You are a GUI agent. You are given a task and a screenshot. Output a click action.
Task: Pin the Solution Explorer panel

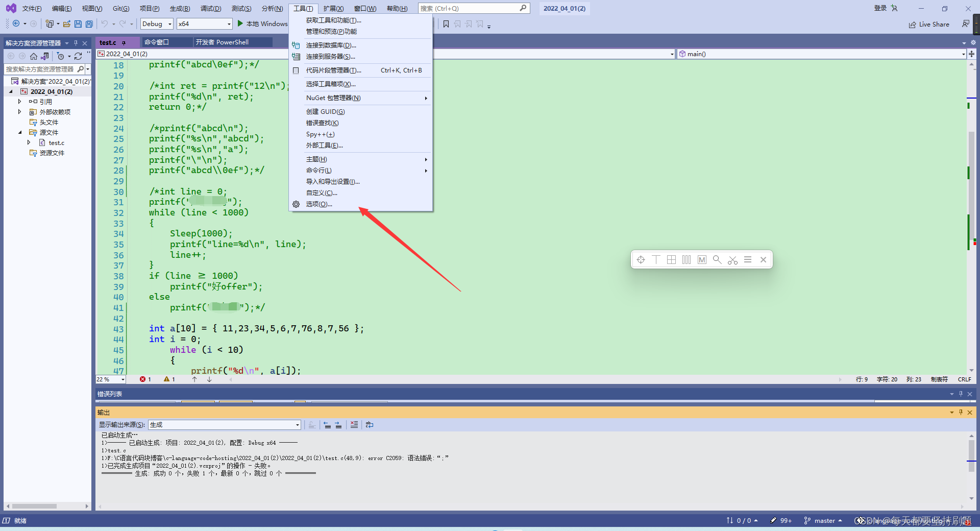coord(76,43)
